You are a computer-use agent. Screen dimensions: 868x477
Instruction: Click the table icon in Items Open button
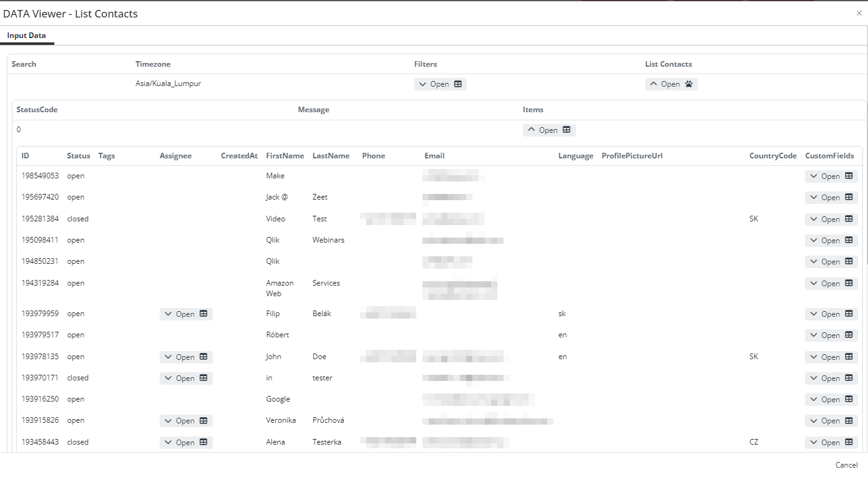pyautogui.click(x=566, y=130)
